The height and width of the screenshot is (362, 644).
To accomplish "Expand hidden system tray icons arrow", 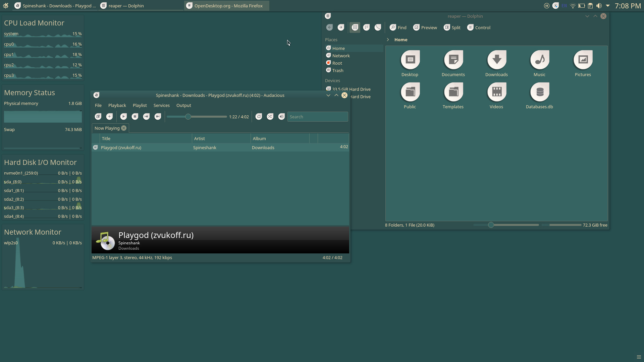I will pos(608,6).
